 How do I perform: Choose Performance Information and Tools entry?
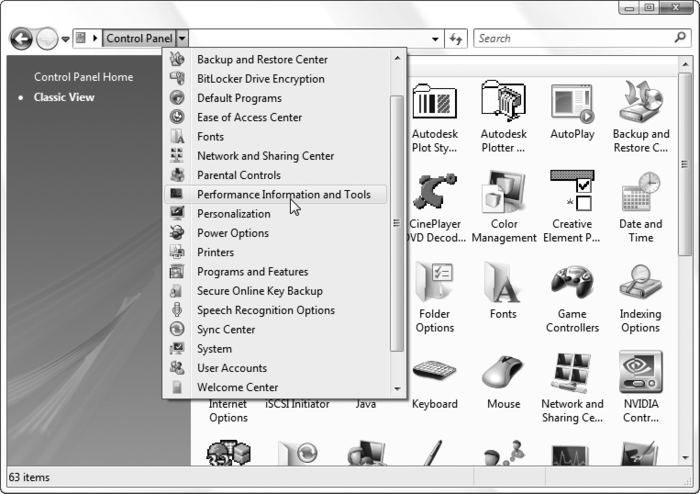275,195
